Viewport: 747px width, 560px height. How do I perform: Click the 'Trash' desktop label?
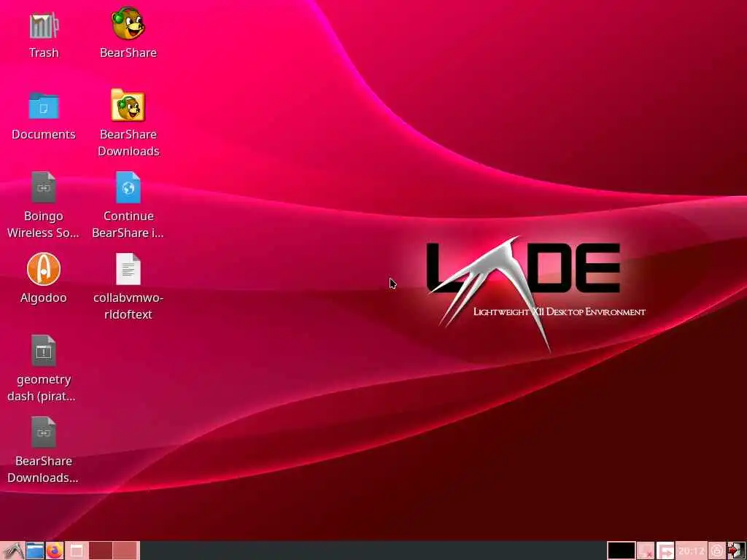tap(43, 52)
